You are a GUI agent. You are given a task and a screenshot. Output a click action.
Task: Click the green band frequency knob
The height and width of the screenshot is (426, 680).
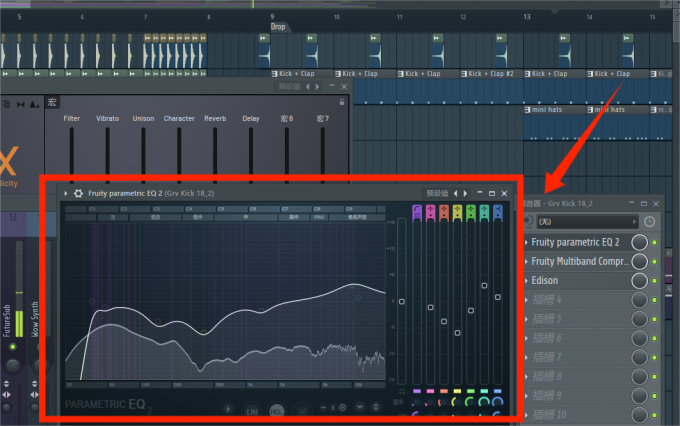point(470,402)
